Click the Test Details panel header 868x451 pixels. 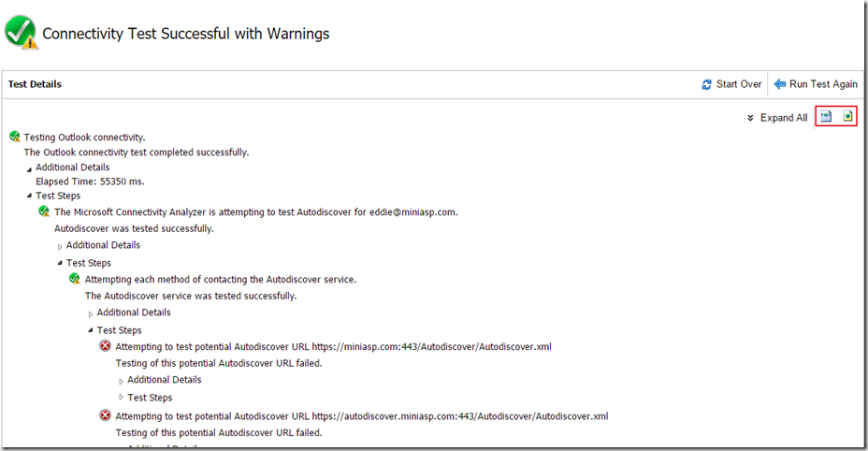tap(36, 84)
